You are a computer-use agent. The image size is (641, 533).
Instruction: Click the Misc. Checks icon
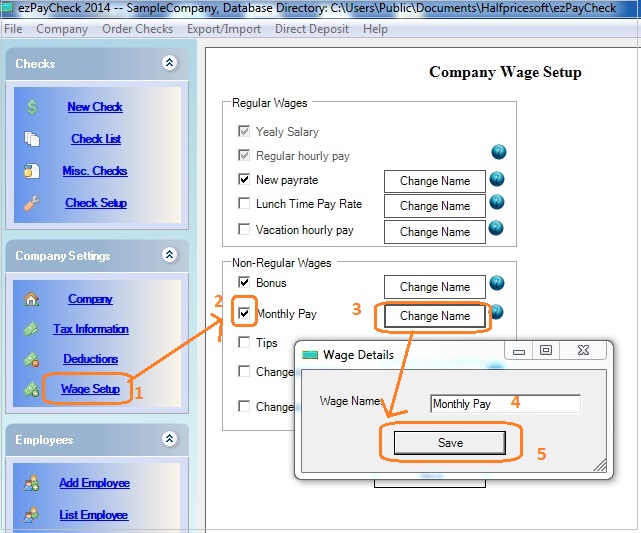click(32, 171)
